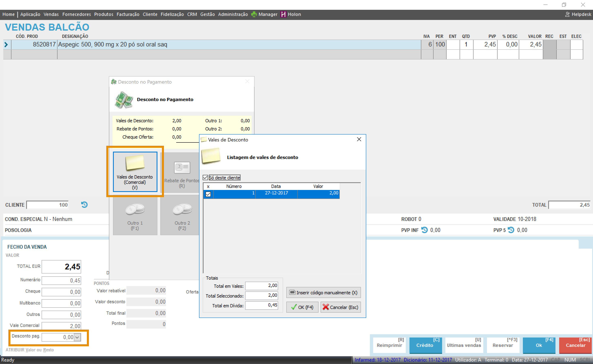Click the Rebate de Pontos card icon
The height and width of the screenshot is (364, 593).
click(182, 167)
